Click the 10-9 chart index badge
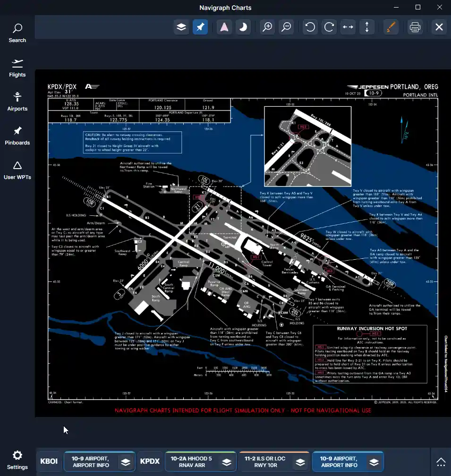 (373, 93)
